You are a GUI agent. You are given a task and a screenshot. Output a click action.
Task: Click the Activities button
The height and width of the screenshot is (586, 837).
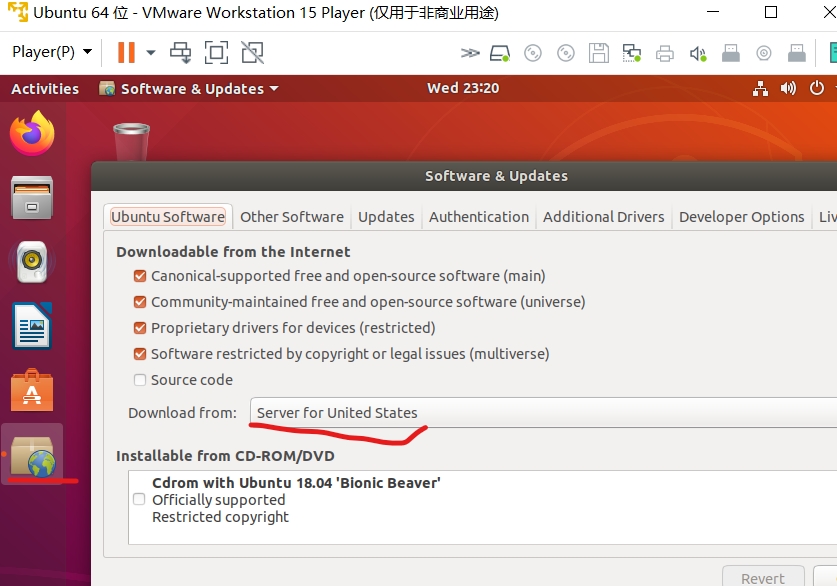[x=45, y=89]
